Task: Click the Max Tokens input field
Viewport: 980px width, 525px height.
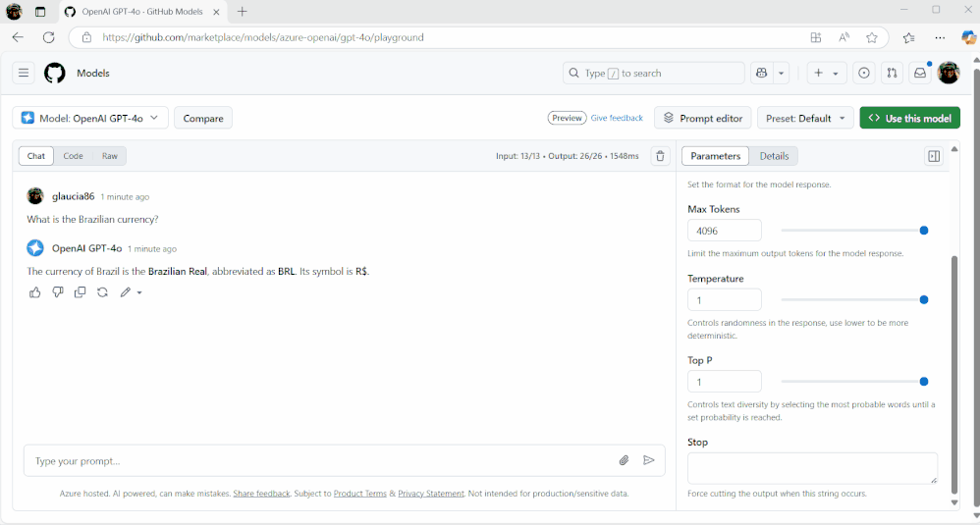Action: click(725, 231)
